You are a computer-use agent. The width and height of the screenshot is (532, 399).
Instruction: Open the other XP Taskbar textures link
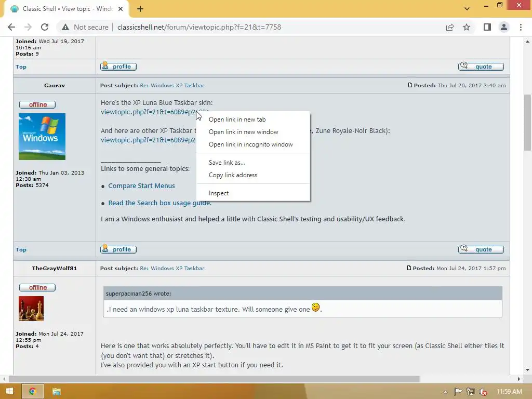tap(148, 140)
